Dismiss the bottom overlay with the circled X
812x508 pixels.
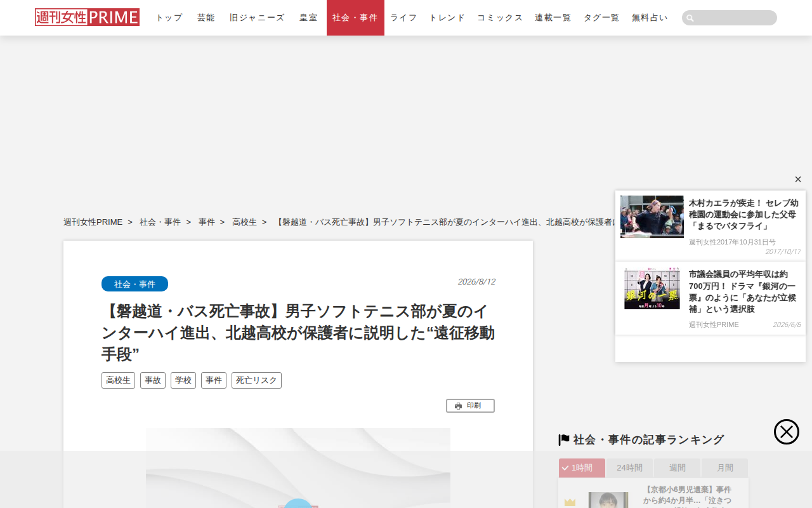click(787, 432)
